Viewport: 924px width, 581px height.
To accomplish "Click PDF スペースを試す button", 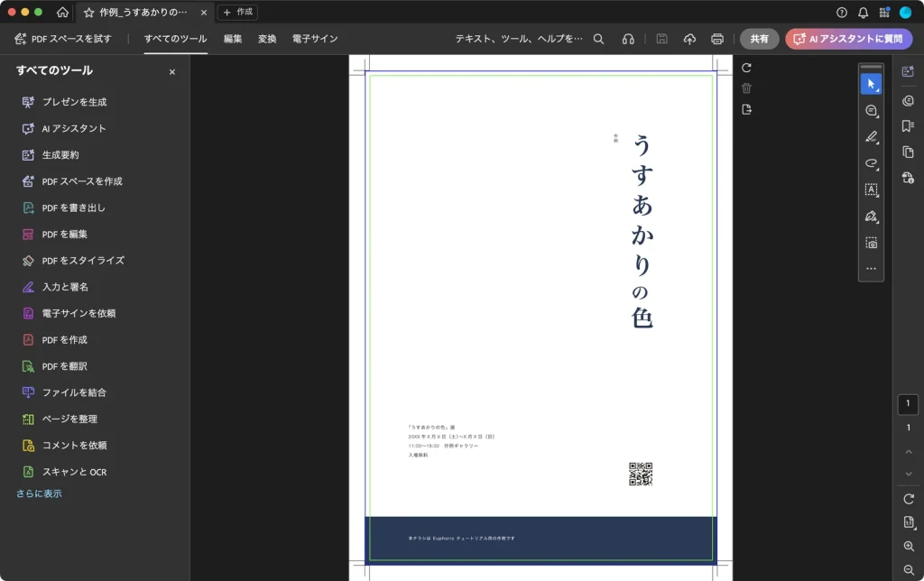I will tap(62, 39).
